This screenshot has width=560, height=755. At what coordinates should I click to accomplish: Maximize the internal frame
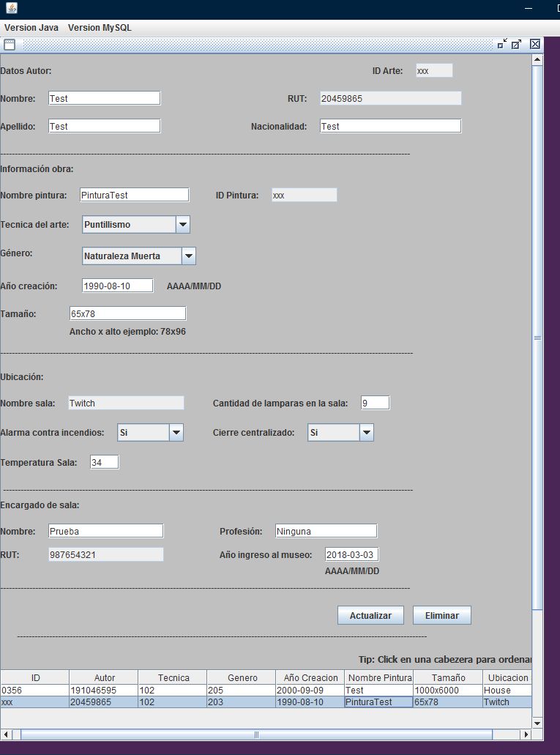516,44
